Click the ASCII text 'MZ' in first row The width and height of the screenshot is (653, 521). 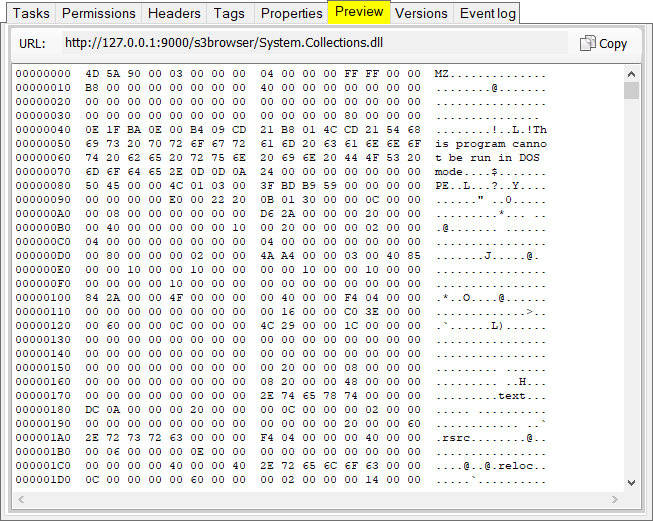point(441,74)
